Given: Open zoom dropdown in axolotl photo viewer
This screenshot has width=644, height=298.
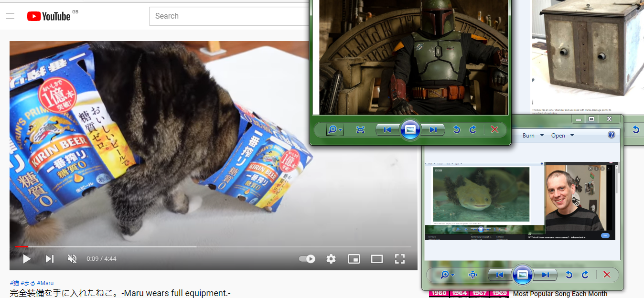Looking at the screenshot, I should 447,275.
